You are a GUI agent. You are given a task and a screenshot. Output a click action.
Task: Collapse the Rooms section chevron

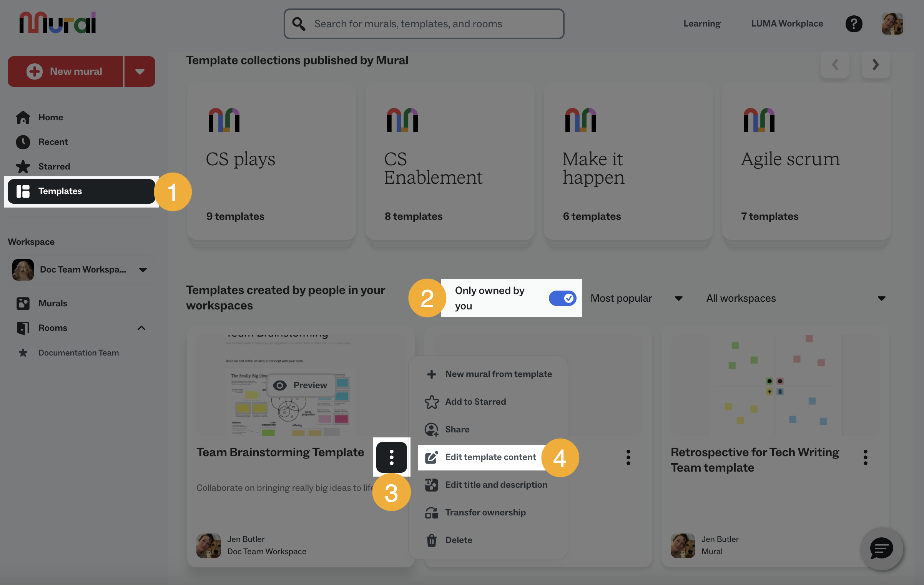click(x=141, y=328)
